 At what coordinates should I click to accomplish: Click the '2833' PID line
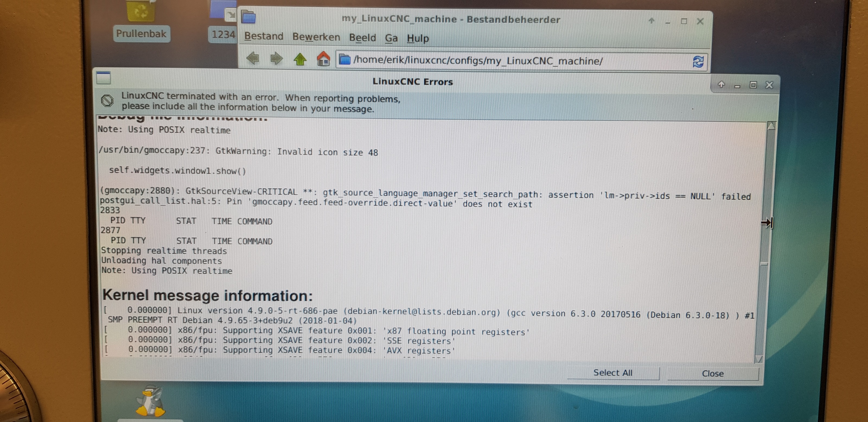click(x=110, y=210)
